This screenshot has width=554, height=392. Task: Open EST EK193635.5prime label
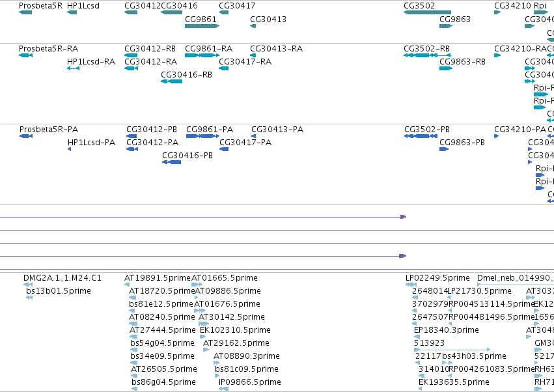point(454,382)
